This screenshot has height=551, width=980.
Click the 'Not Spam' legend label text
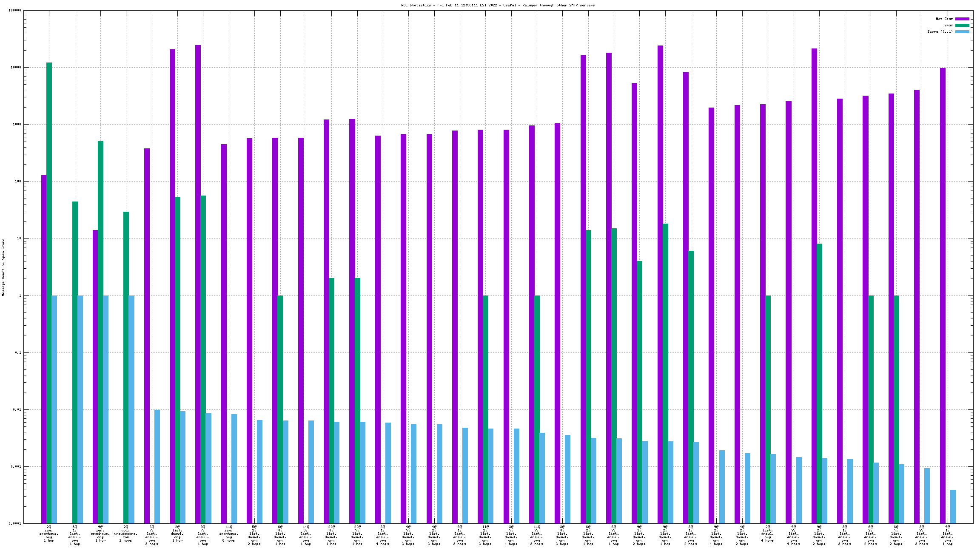pyautogui.click(x=944, y=19)
